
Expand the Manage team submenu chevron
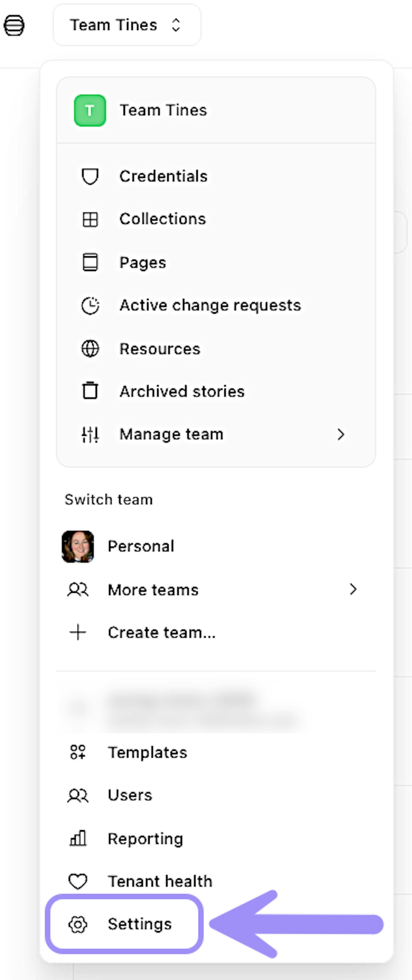pyautogui.click(x=341, y=434)
